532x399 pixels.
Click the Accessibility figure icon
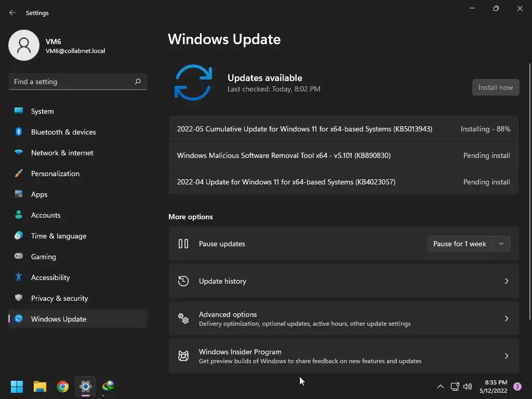click(19, 277)
